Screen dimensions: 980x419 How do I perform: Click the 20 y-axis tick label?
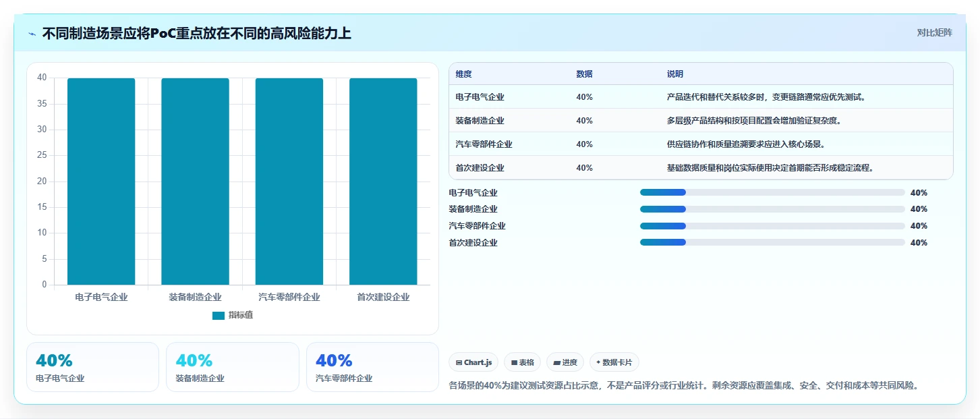coord(42,181)
